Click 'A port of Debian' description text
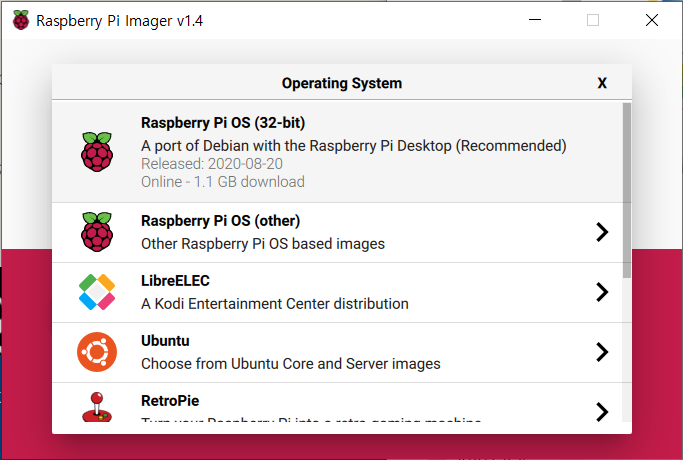Screen dimensions: 683x460 pos(354,146)
